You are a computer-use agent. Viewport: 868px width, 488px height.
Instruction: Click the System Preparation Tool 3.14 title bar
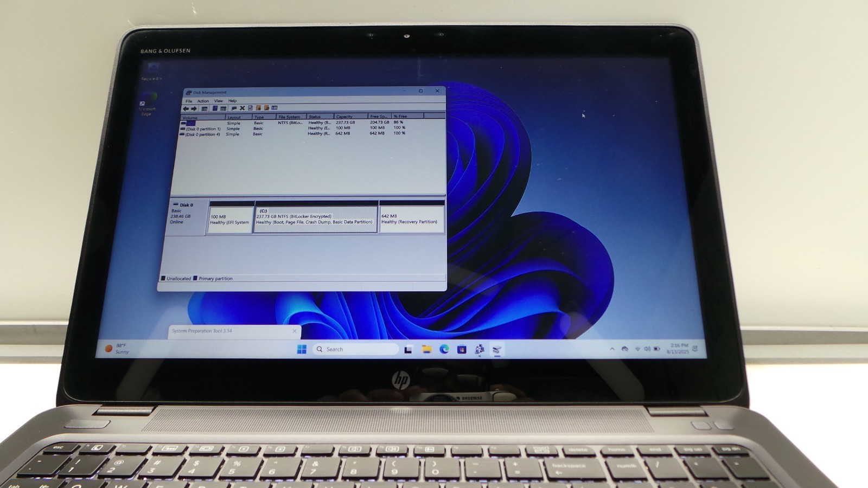[234, 331]
